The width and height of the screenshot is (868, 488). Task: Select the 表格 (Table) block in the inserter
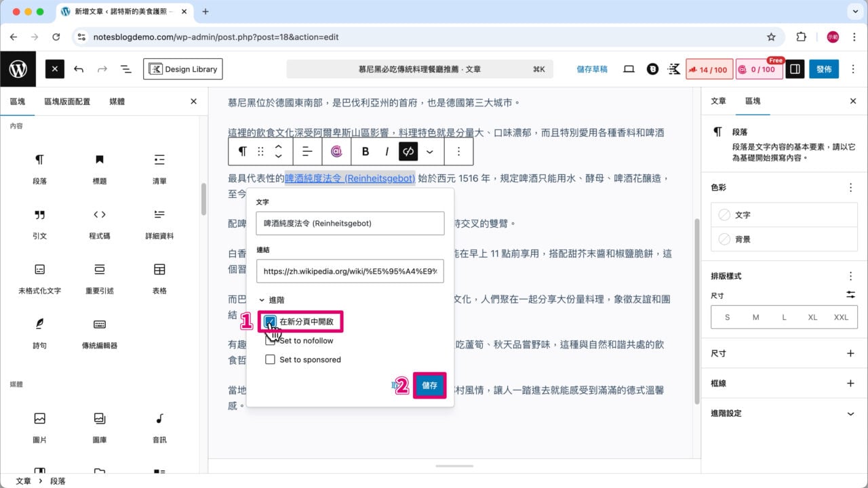pyautogui.click(x=159, y=275)
